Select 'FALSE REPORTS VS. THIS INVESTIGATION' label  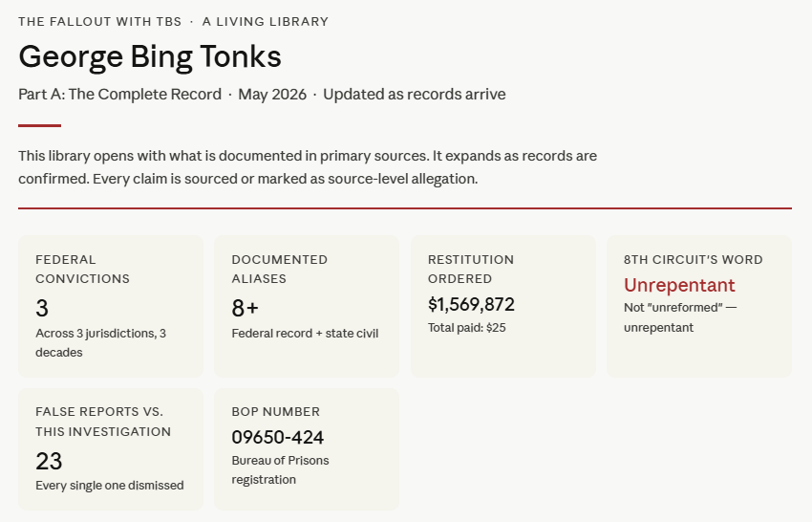point(103,422)
